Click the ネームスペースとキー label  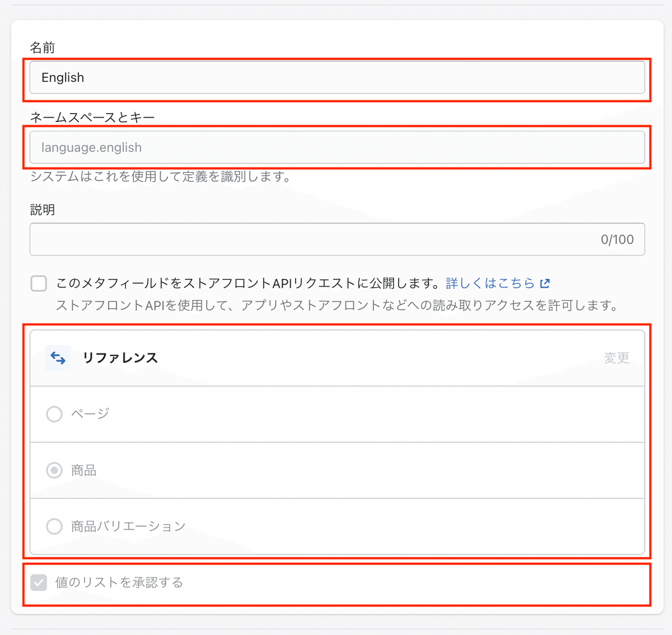(x=92, y=118)
